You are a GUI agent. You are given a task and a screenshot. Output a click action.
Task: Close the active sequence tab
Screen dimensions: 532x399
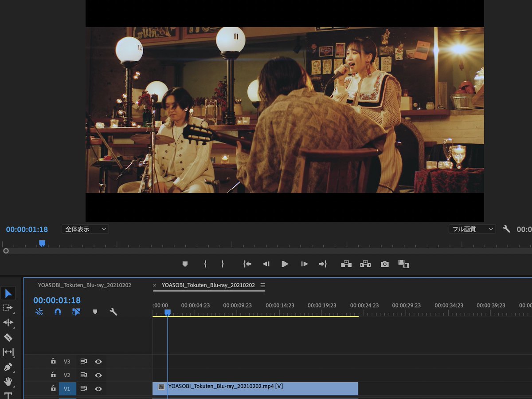[155, 285]
